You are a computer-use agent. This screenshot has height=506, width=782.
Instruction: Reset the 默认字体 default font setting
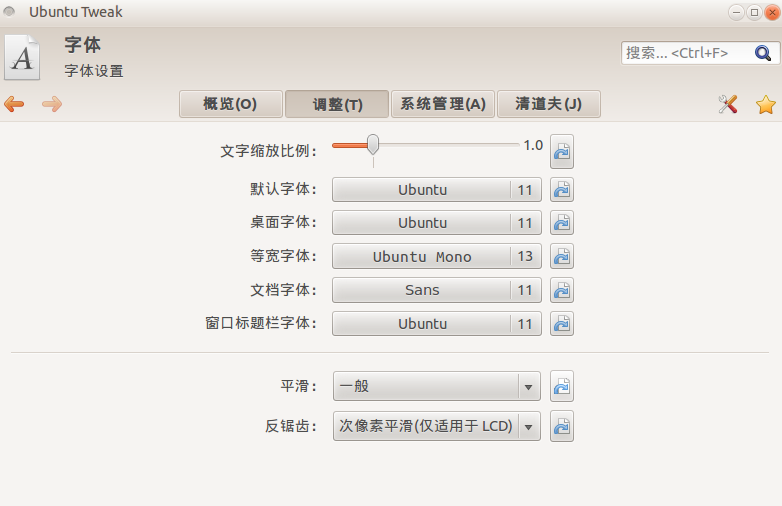(562, 190)
